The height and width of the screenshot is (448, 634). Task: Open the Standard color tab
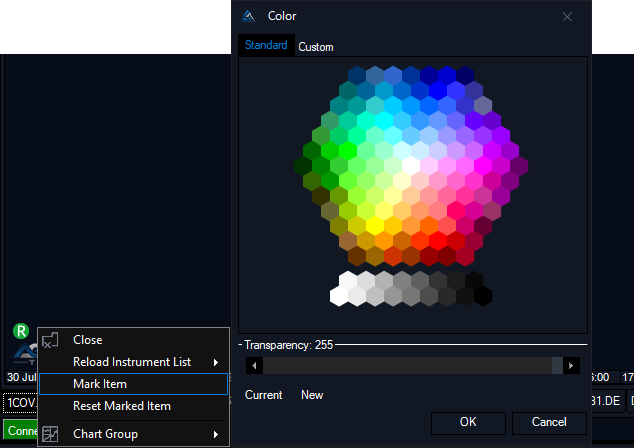(x=266, y=46)
